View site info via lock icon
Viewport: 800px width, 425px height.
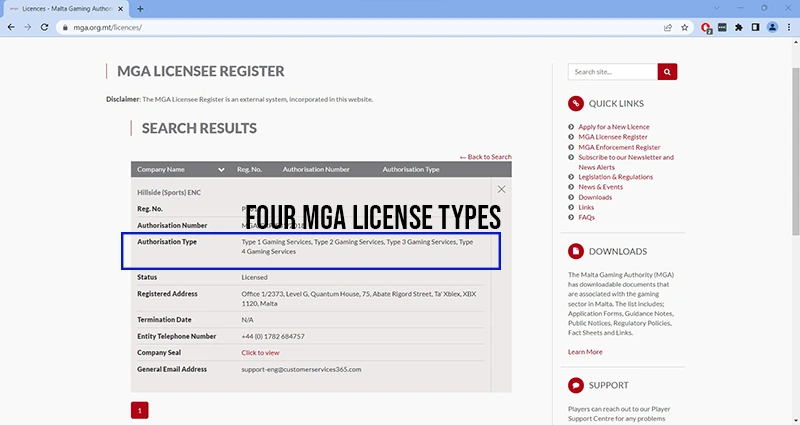(65, 28)
